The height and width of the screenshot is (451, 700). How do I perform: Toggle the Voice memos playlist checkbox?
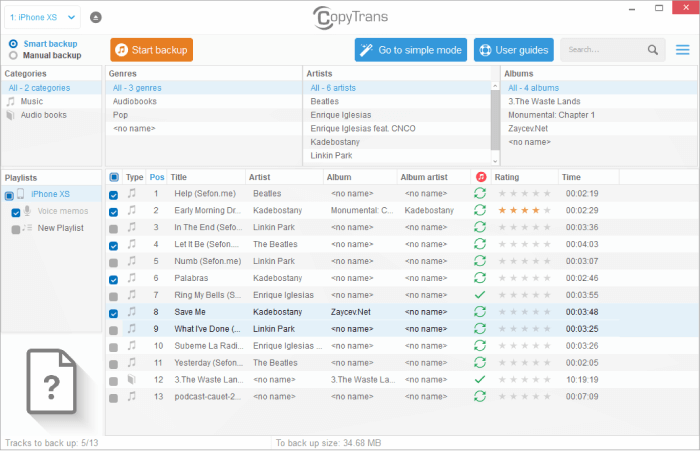[16, 213]
